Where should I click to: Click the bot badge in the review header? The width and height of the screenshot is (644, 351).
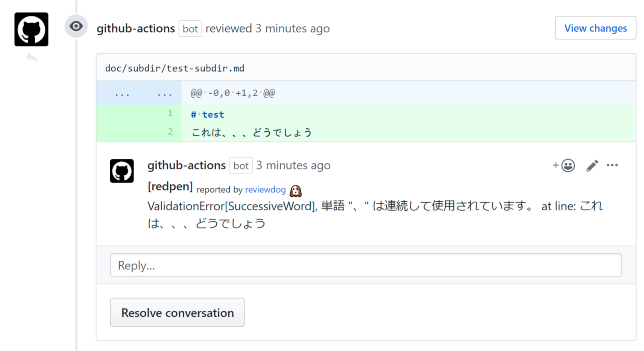point(190,29)
